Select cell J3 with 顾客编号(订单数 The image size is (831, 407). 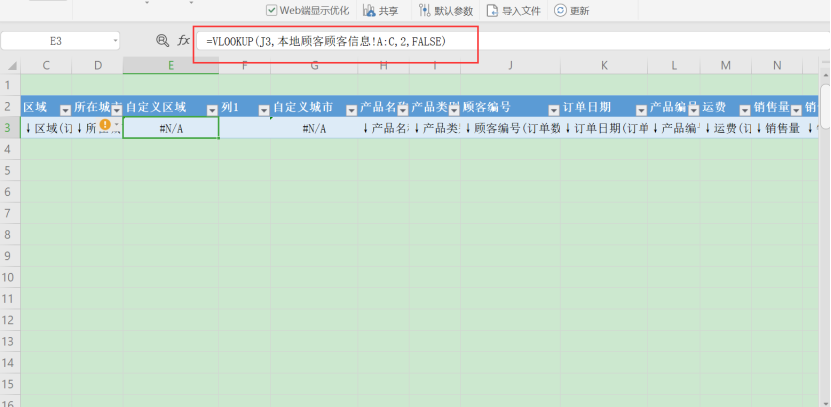510,128
